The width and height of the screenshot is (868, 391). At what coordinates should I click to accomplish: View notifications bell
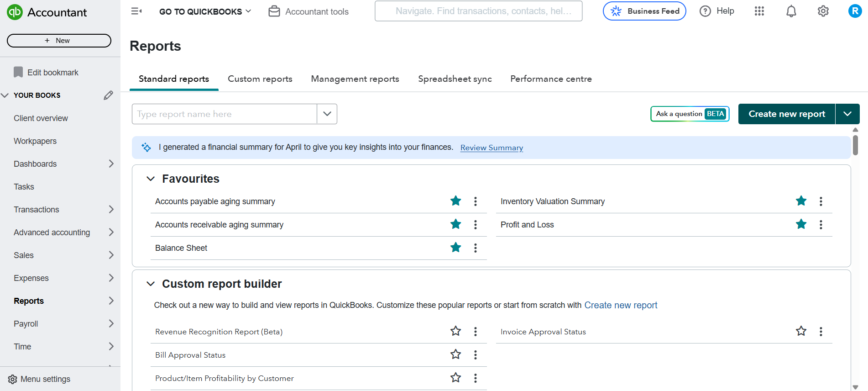[791, 11]
